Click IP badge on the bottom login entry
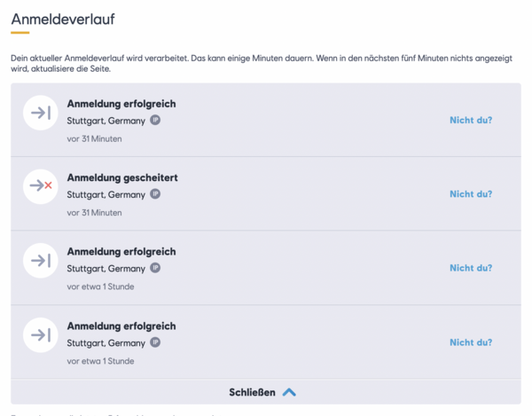532x416 pixels. (155, 342)
